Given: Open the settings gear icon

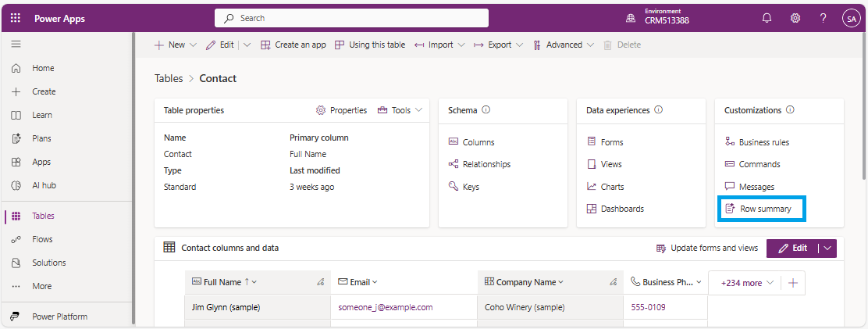Looking at the screenshot, I should point(795,18).
